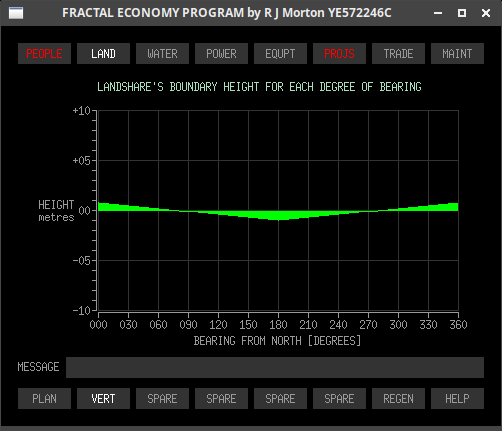Open the window menu icon in title bar
Screen dimensions: 502x431
pos(16,13)
